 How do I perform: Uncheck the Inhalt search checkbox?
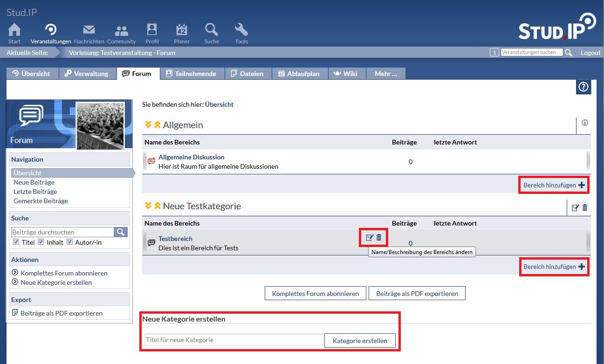click(x=41, y=242)
